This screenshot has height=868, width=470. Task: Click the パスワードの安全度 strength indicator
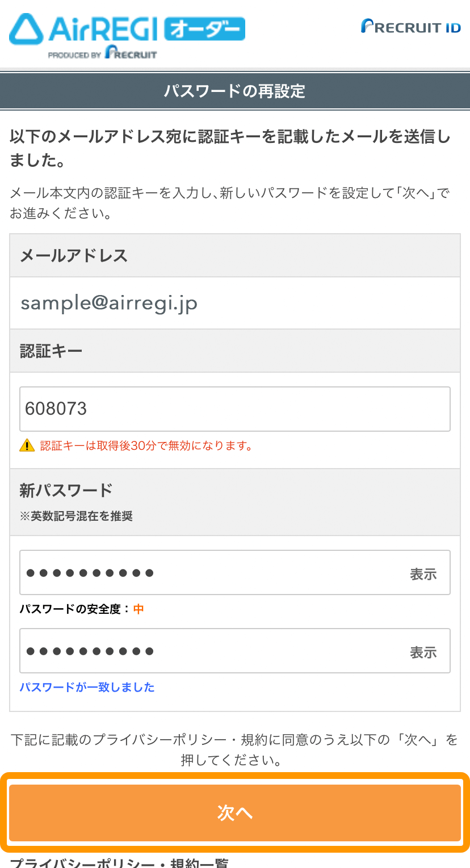81,609
